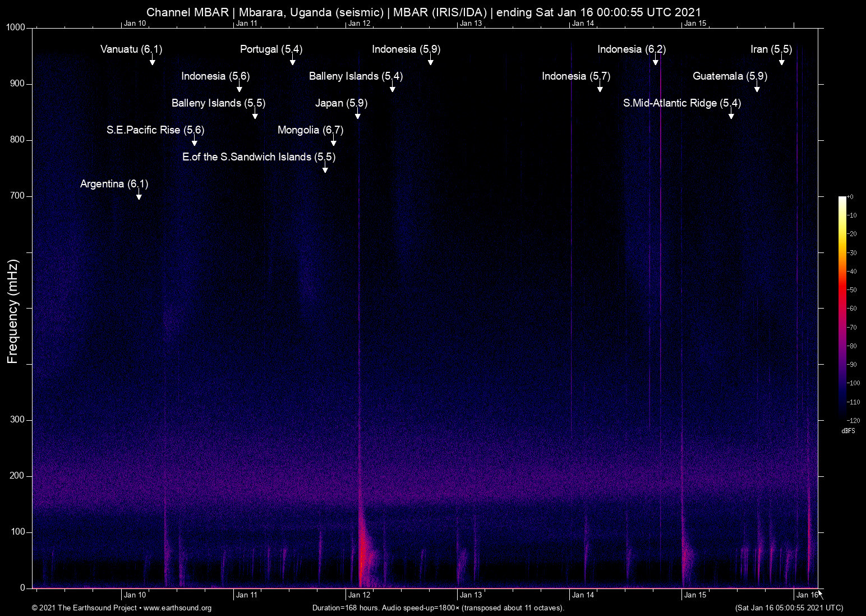Click the Indonesia (5.9) earthquake label
Image resolution: width=866 pixels, height=616 pixels.
click(x=406, y=49)
